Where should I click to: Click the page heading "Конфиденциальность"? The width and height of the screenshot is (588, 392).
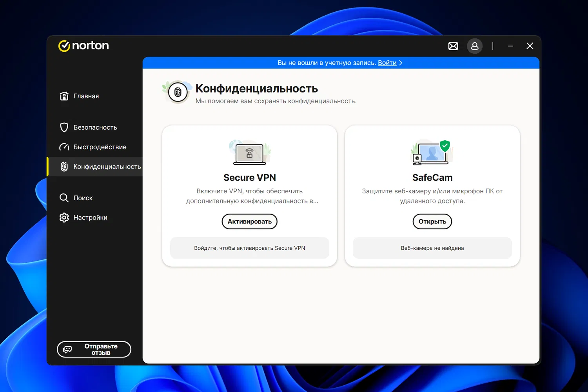(257, 89)
